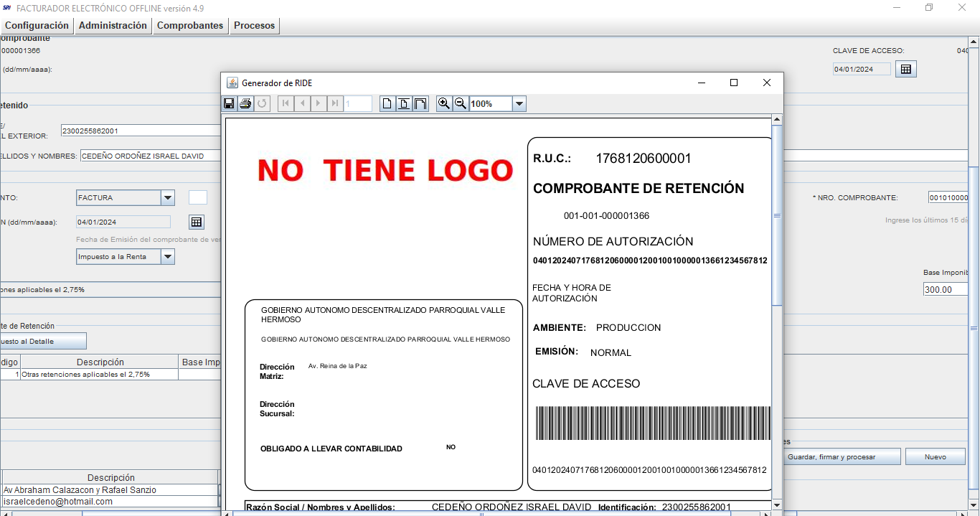This screenshot has height=516, width=980.
Task: Open the Comprobantes menu
Action: tap(190, 25)
